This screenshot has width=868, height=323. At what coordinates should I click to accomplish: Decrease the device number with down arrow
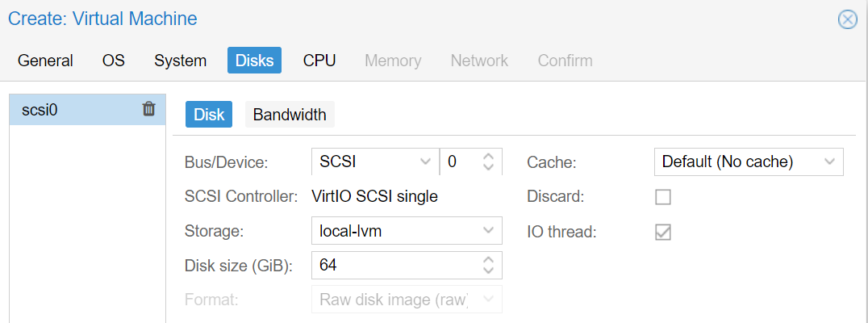(x=488, y=167)
